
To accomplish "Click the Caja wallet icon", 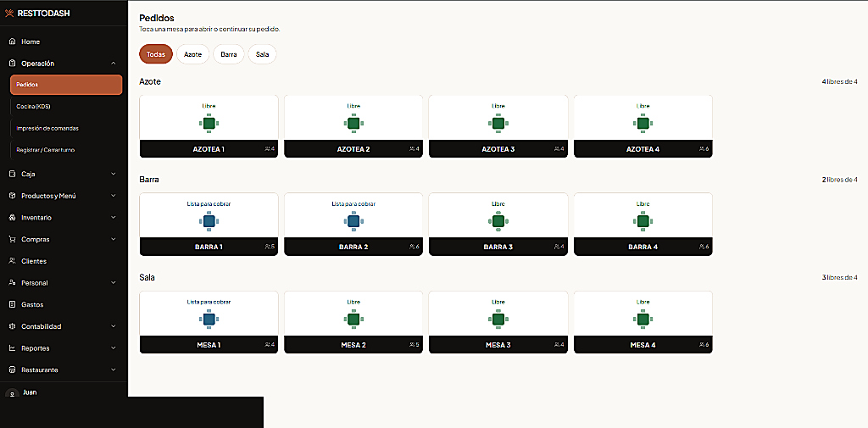I will (12, 174).
